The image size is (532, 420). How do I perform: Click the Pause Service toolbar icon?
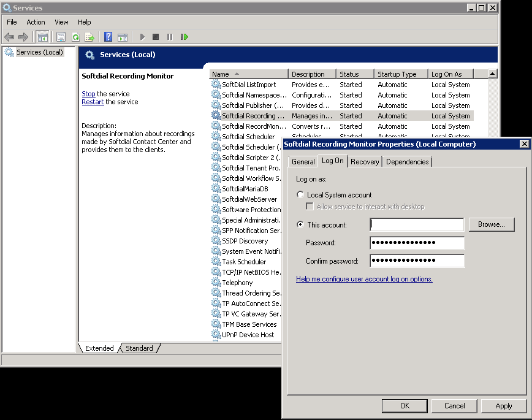pos(170,37)
